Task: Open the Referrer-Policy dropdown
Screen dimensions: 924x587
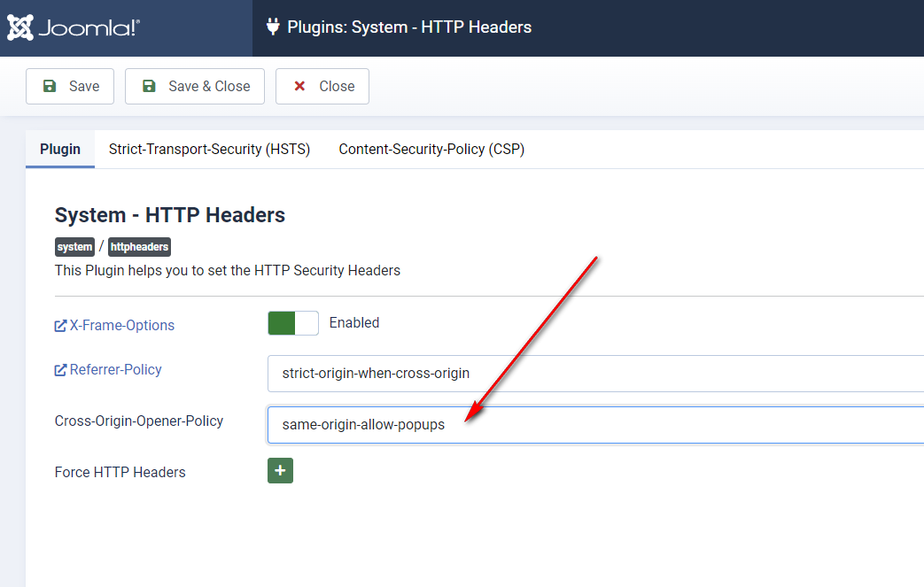Action: (595, 374)
